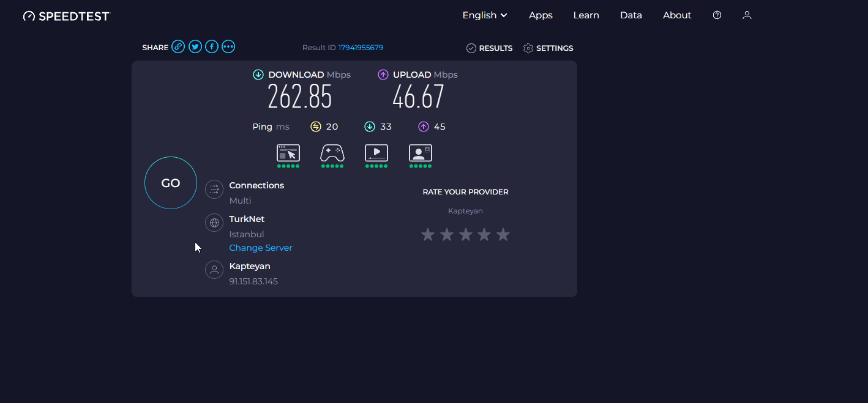Open result ID 17941955679 link
Screen dimensions: 868x403
(x=361, y=48)
